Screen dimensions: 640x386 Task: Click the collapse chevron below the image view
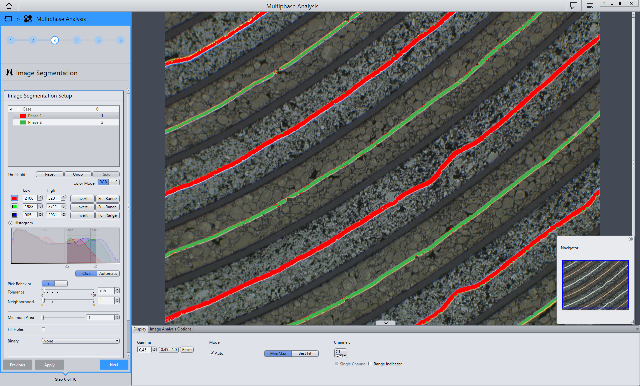[x=385, y=323]
